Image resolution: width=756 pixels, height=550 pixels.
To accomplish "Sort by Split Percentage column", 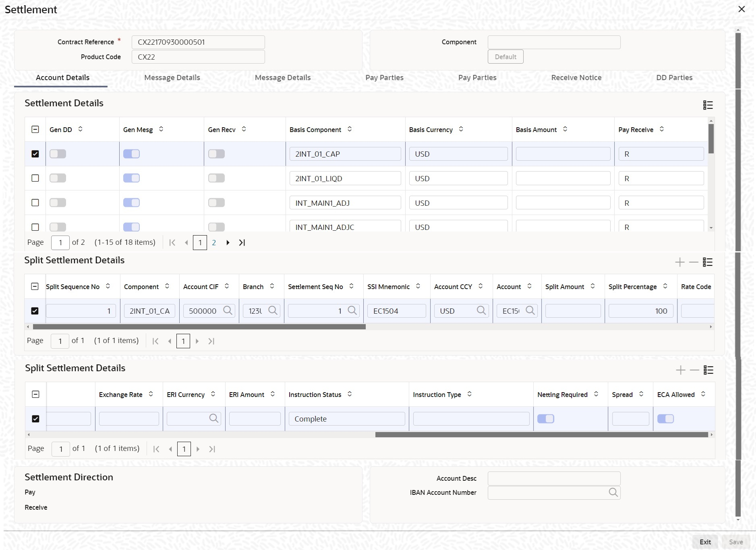I will (665, 286).
